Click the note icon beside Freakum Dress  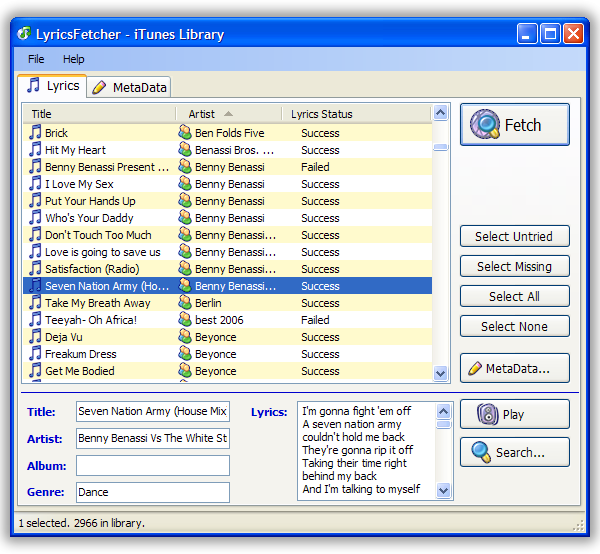(x=35, y=354)
